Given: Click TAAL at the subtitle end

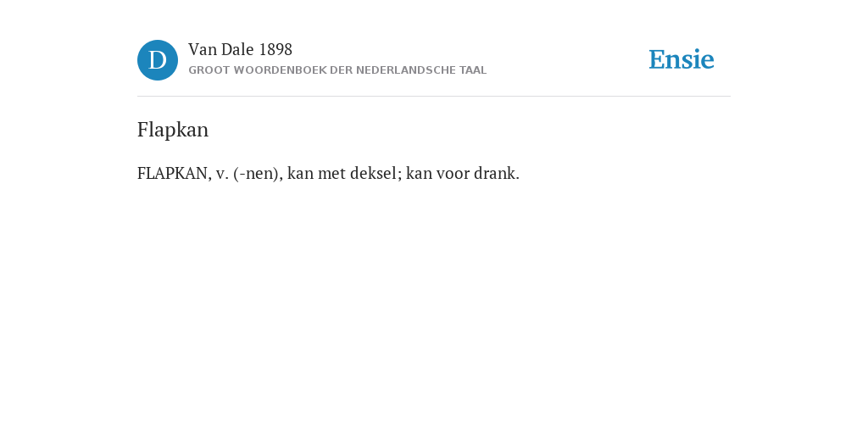Looking at the screenshot, I should (473, 70).
